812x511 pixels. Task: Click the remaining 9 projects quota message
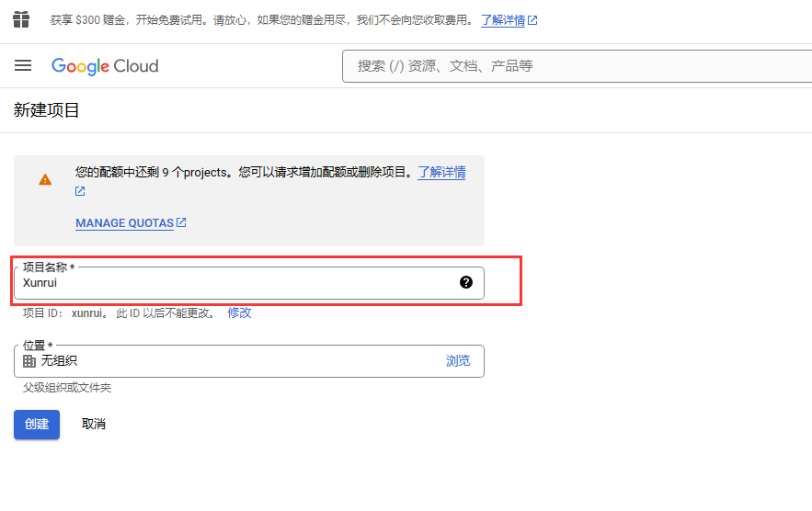246,173
